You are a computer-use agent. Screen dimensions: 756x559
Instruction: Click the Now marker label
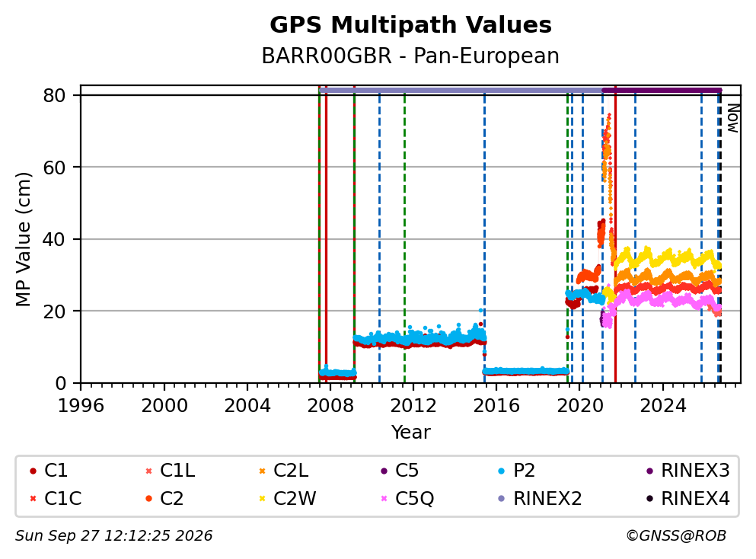[733, 118]
